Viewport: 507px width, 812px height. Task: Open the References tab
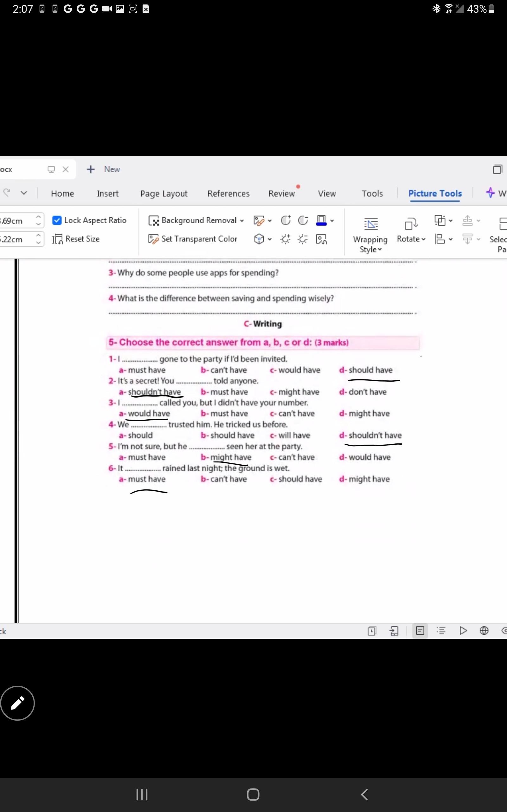pos(228,193)
